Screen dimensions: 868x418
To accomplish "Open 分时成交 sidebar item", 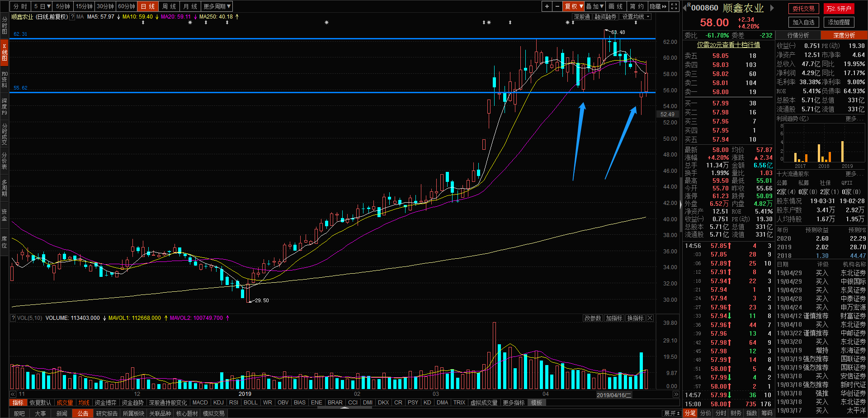I will coord(4,134).
